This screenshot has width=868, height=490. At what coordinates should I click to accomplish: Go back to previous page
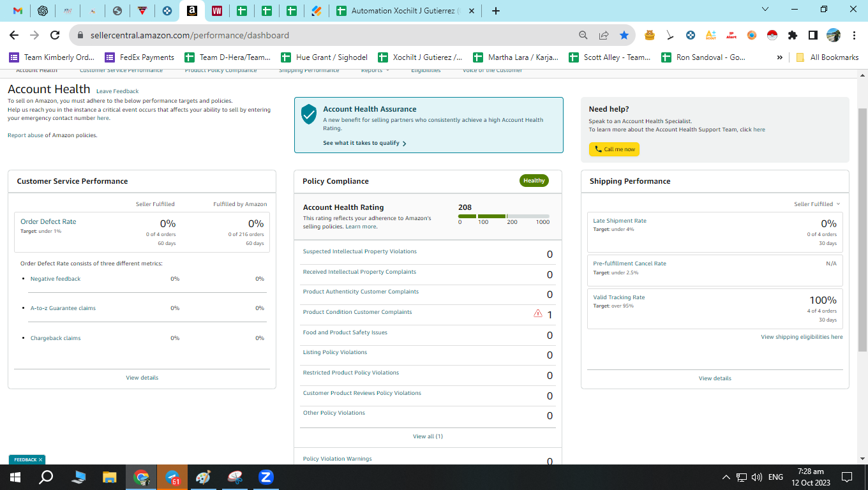point(14,35)
